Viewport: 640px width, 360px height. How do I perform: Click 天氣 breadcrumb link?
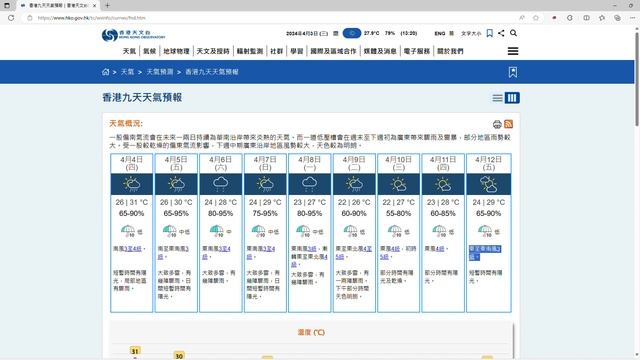[x=127, y=72]
